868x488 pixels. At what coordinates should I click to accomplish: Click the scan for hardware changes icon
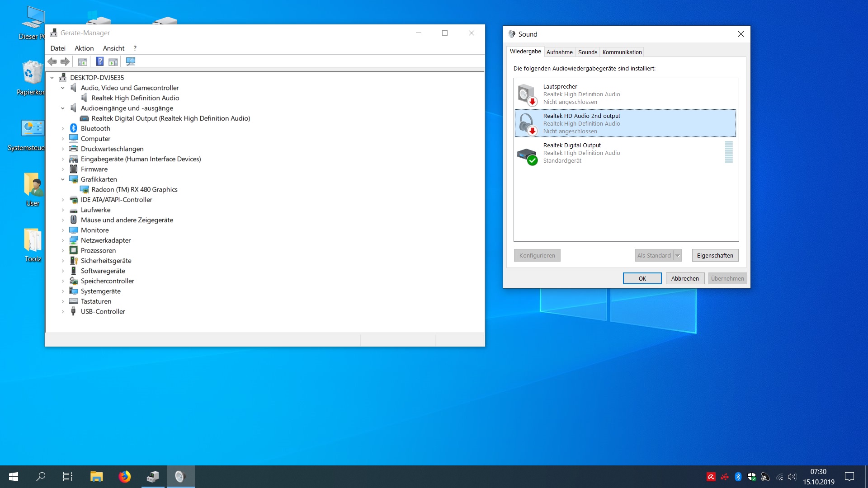(x=131, y=61)
